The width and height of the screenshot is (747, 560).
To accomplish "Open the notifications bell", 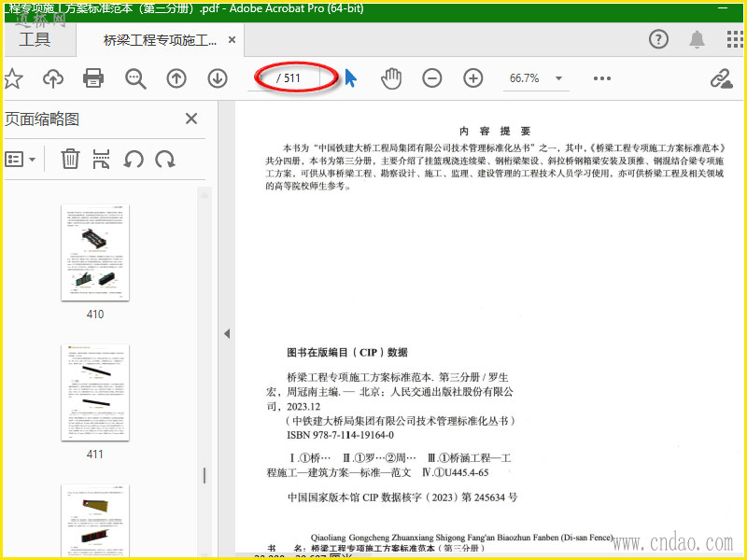I will click(697, 39).
